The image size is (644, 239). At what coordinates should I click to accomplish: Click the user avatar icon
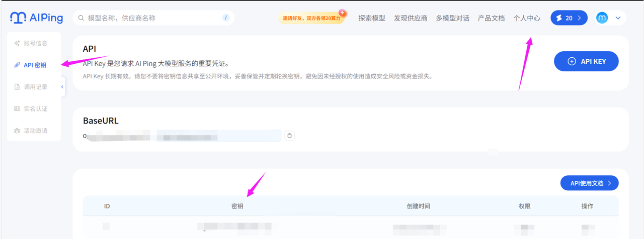coord(602,18)
